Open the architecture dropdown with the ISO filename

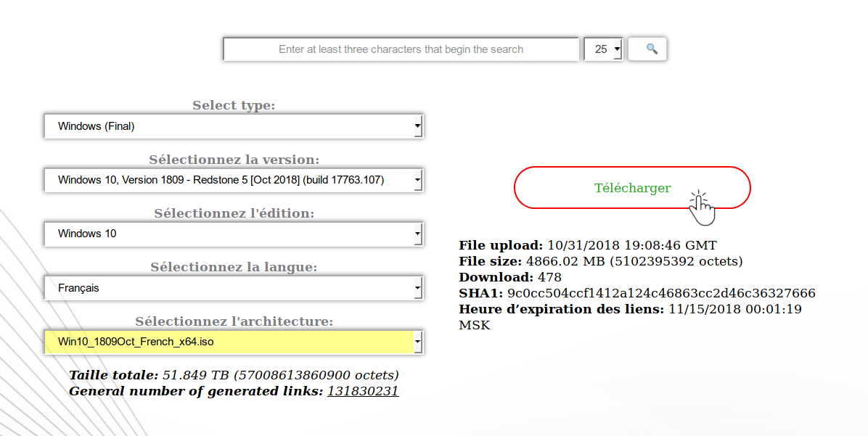234,342
